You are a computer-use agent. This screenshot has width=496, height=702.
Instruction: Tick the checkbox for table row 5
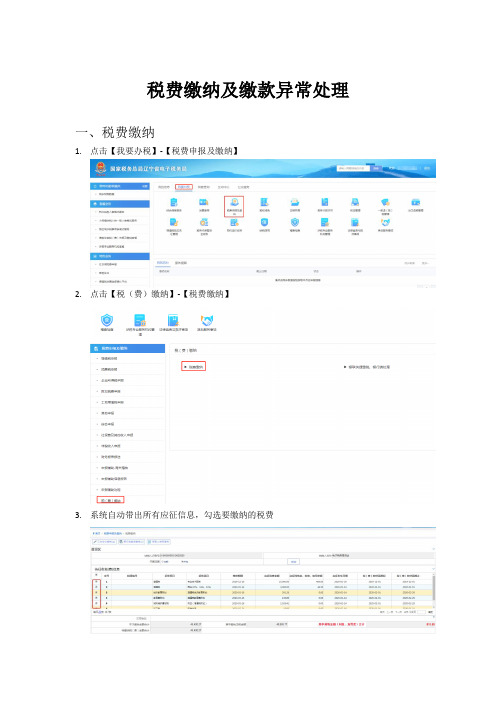point(96,603)
